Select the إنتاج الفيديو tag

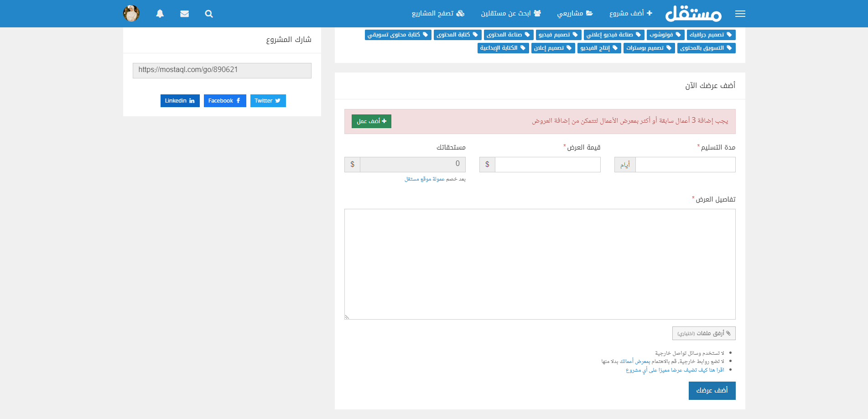[x=599, y=48]
